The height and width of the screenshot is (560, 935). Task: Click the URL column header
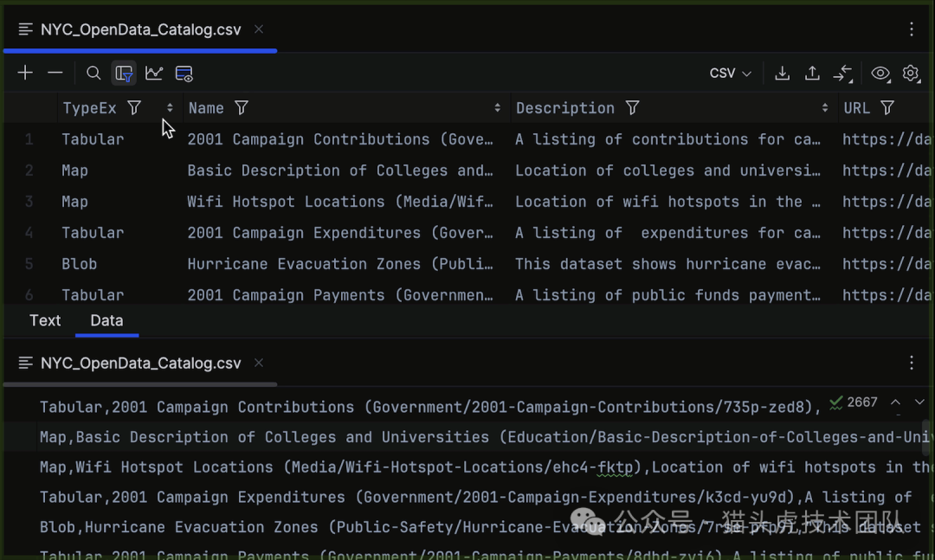click(856, 108)
